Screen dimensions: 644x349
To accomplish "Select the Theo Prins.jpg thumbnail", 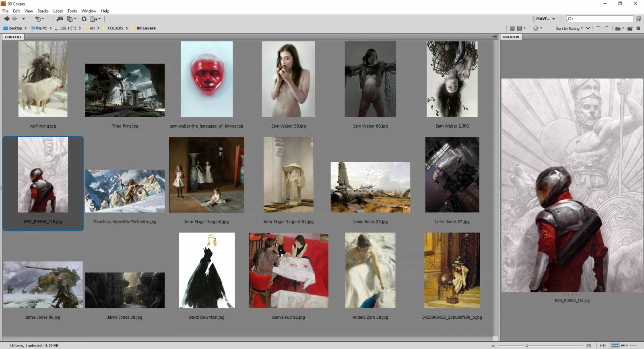I will point(125,90).
